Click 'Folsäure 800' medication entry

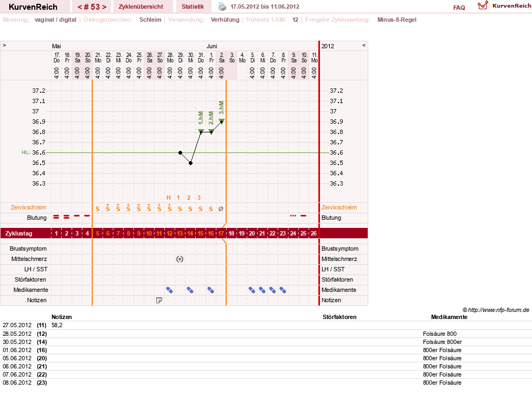pos(440,334)
